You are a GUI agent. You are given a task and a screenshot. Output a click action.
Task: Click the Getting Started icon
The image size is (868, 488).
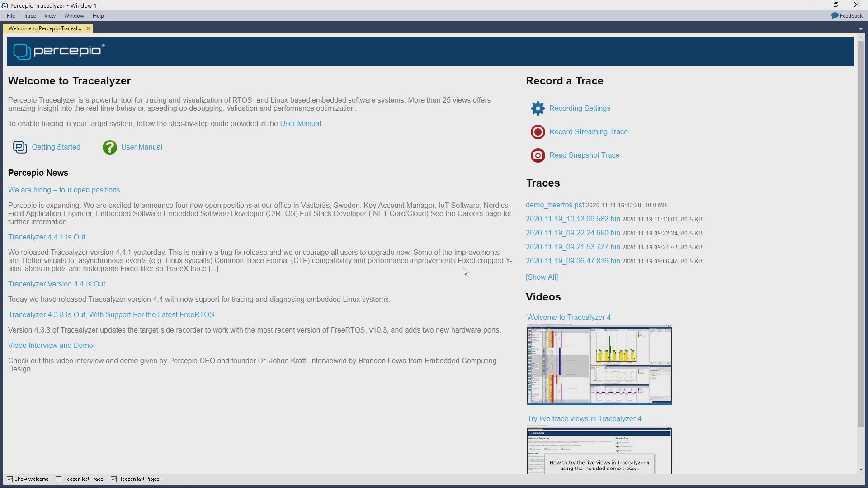(x=20, y=147)
